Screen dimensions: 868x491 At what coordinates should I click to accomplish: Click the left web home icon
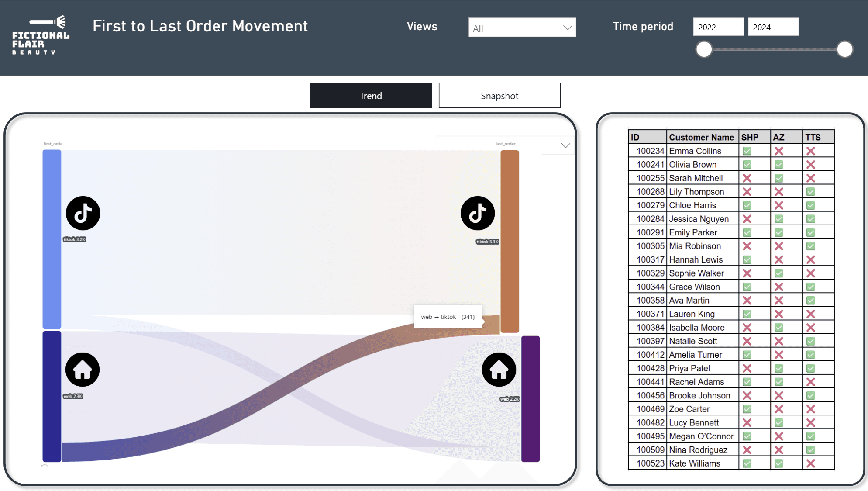tap(83, 370)
